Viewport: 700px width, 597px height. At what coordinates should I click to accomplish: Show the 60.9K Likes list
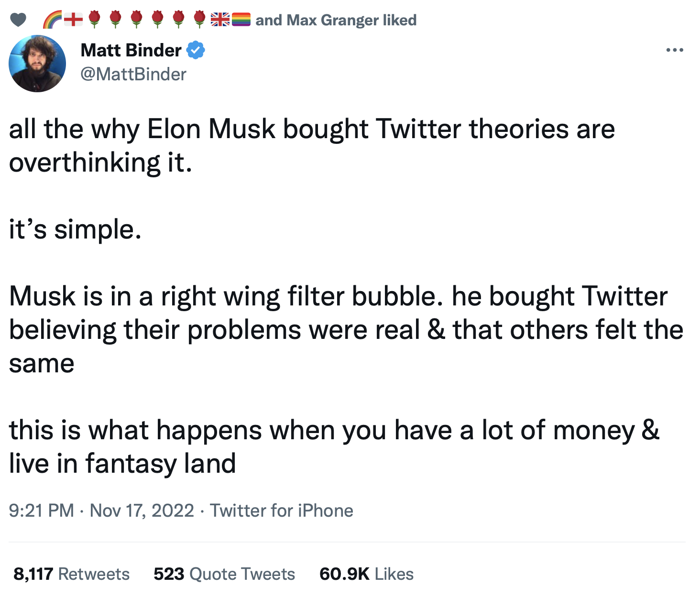366,574
